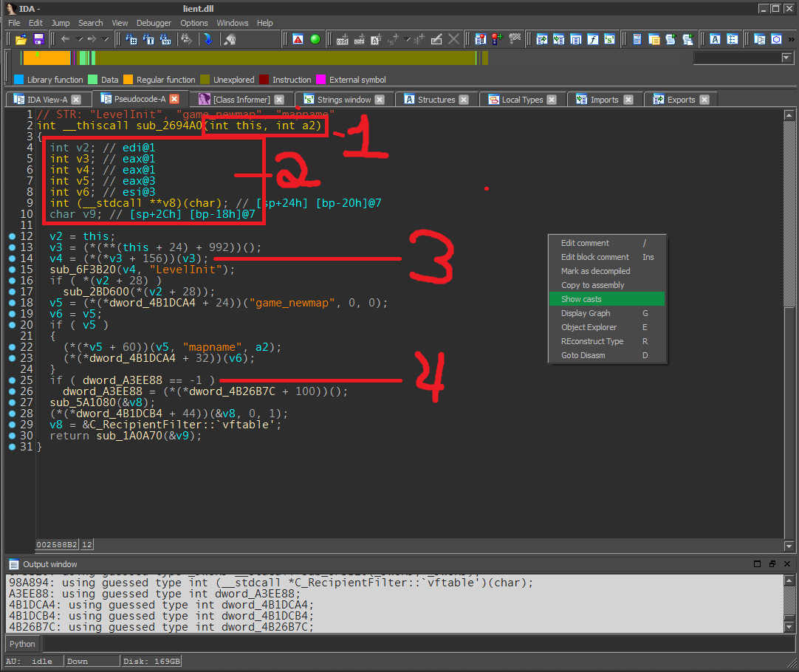Click the pseudocode scrollbar down arrow

[789, 546]
